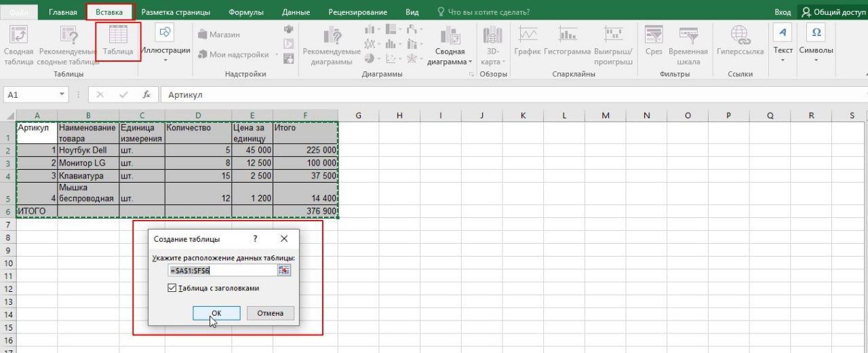Select cell containing Мышка беспроводная

tap(88, 193)
